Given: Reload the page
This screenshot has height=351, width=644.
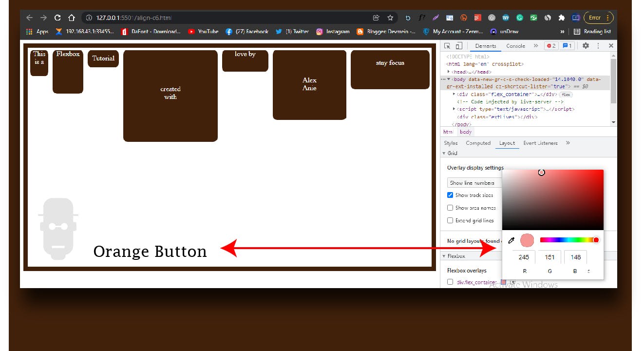Looking at the screenshot, I should coord(57,18).
